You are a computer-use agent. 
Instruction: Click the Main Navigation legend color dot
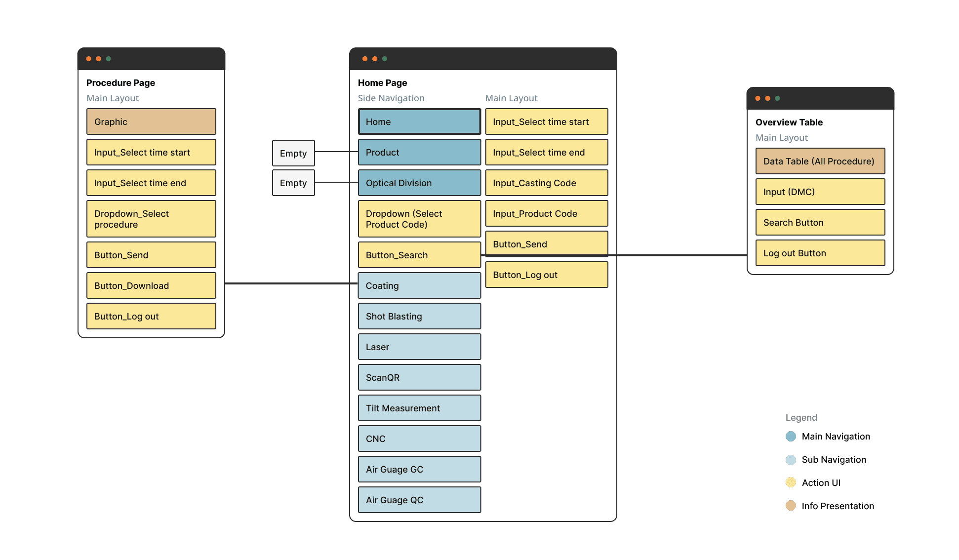click(x=791, y=436)
